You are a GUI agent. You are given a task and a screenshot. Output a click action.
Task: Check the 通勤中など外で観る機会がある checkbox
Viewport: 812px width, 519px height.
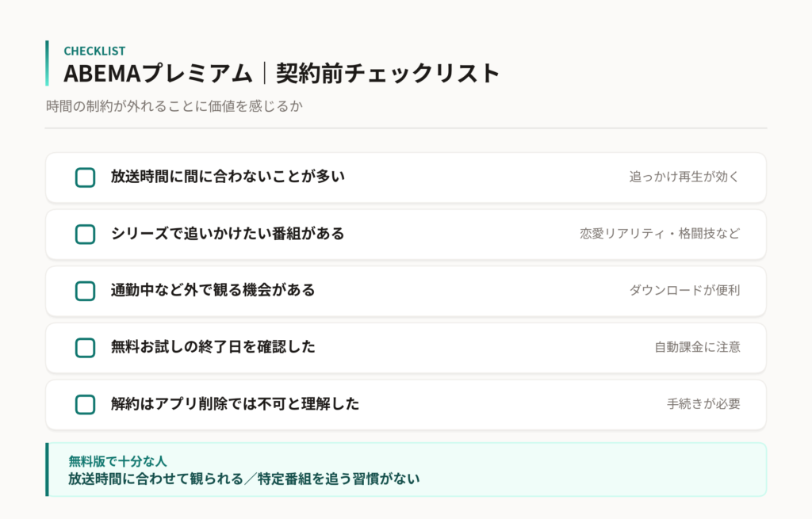click(86, 291)
